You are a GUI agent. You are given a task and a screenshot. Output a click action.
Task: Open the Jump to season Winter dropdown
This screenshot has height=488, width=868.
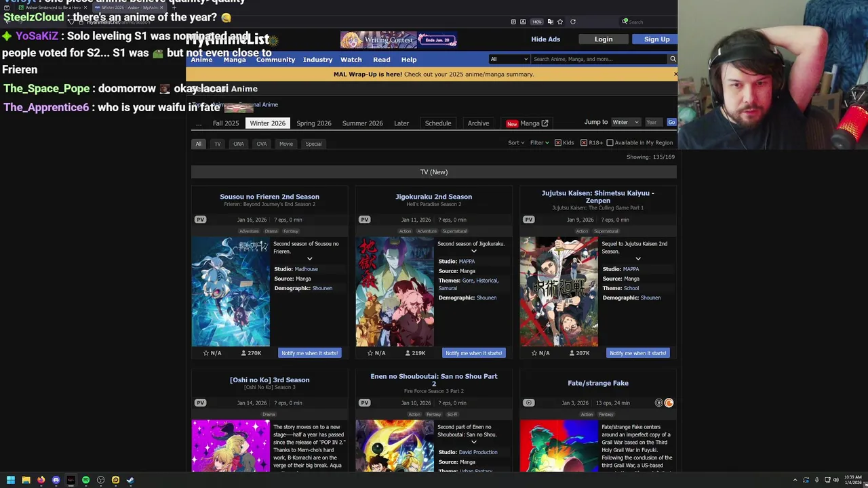pos(625,122)
